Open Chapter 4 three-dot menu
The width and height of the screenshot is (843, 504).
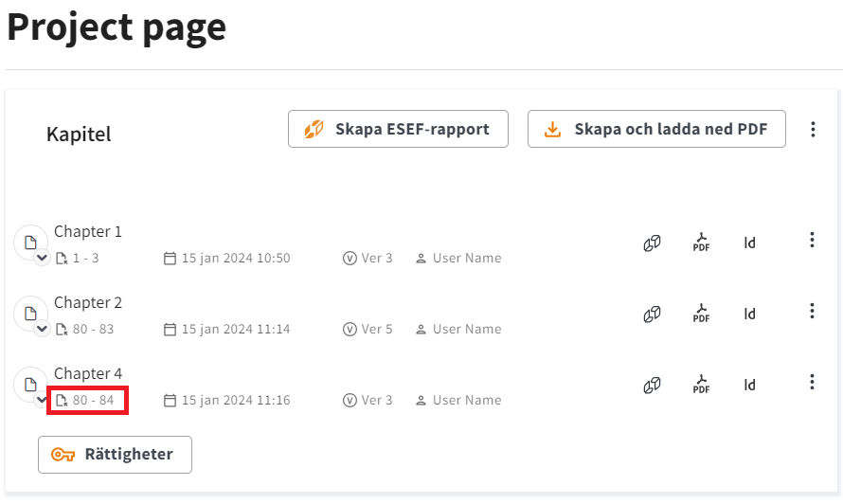[812, 382]
